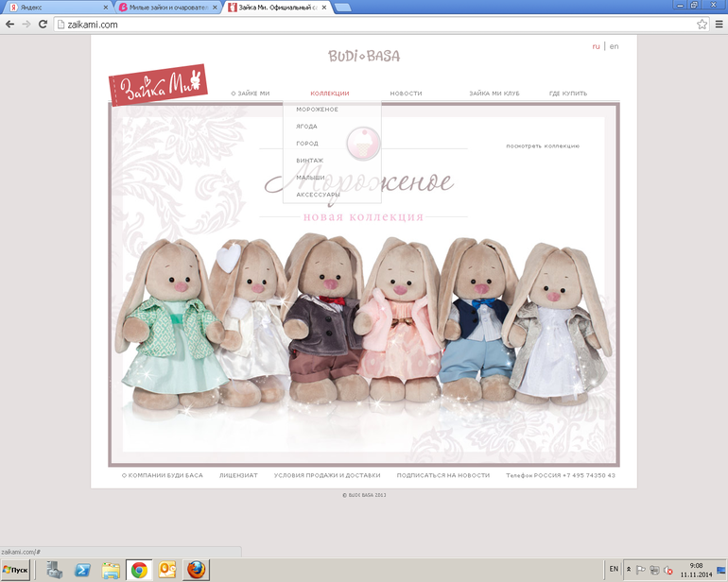Select ВИНТАЖ in the collections dropdown
This screenshot has width=728, height=582.
[310, 161]
